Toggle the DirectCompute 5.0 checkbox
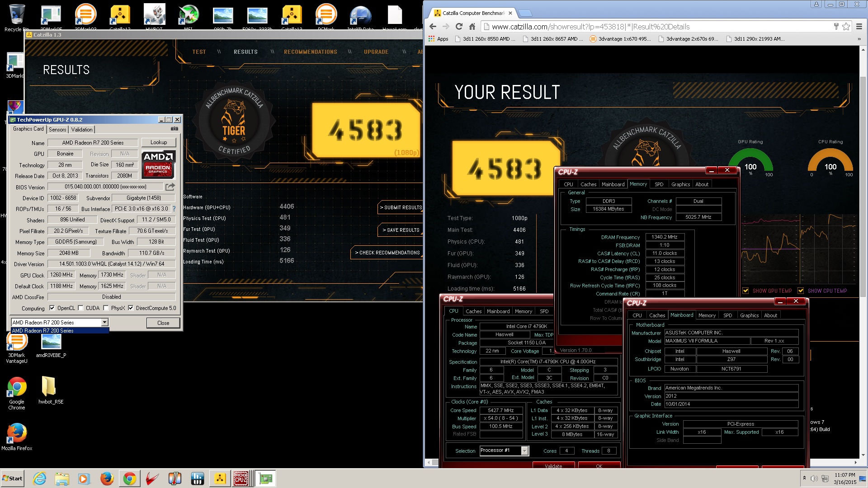The height and width of the screenshot is (488, 868). pos(131,308)
